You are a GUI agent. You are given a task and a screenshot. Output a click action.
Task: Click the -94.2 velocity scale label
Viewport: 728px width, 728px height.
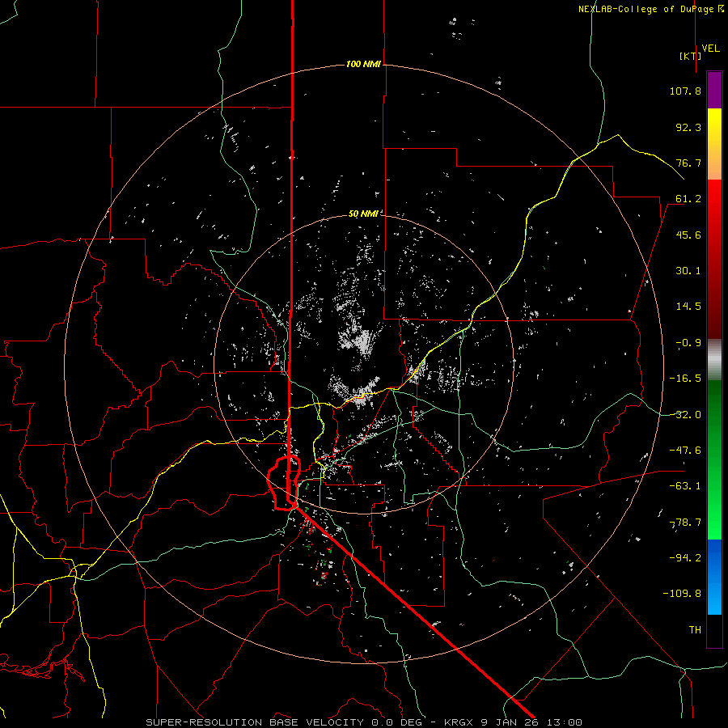[685, 557]
